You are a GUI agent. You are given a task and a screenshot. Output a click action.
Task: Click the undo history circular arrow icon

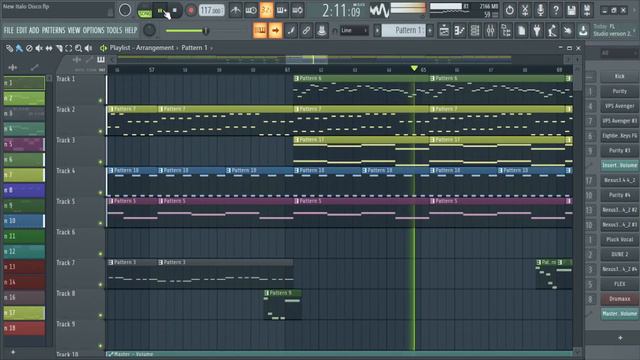click(x=509, y=10)
